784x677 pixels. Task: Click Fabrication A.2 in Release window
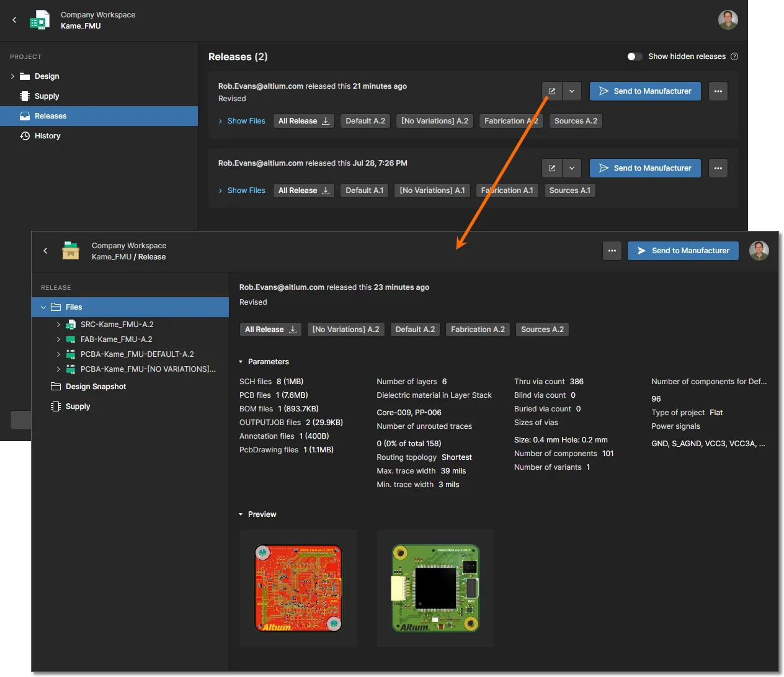point(478,330)
